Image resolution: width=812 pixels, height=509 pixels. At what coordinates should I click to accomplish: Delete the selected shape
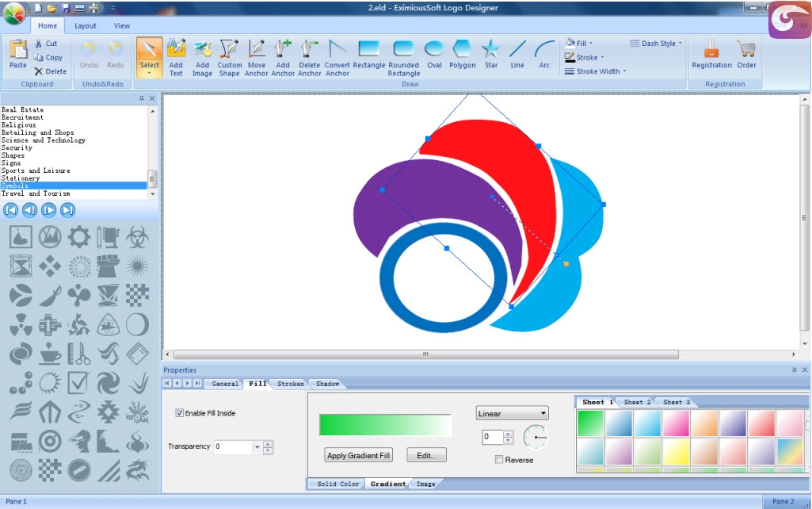(51, 71)
